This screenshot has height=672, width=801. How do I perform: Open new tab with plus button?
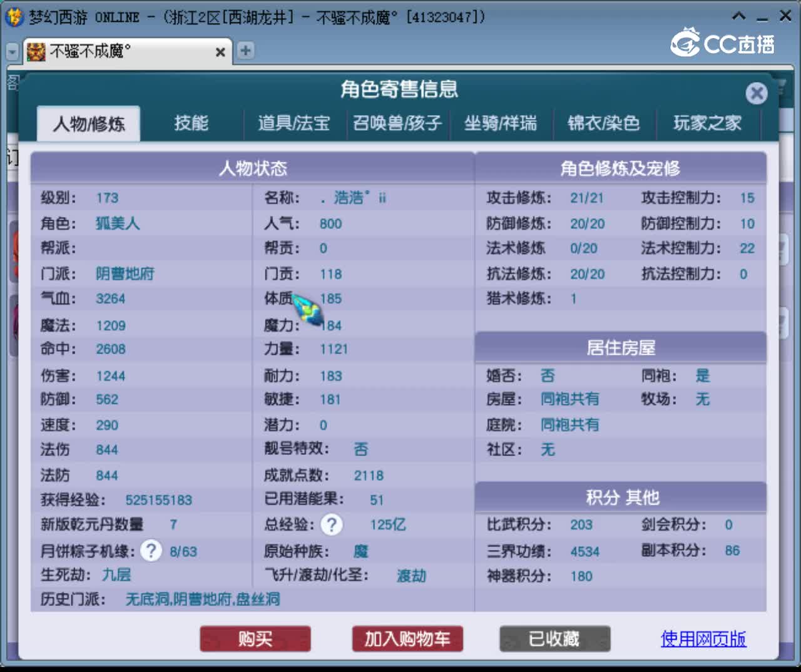[x=245, y=51]
